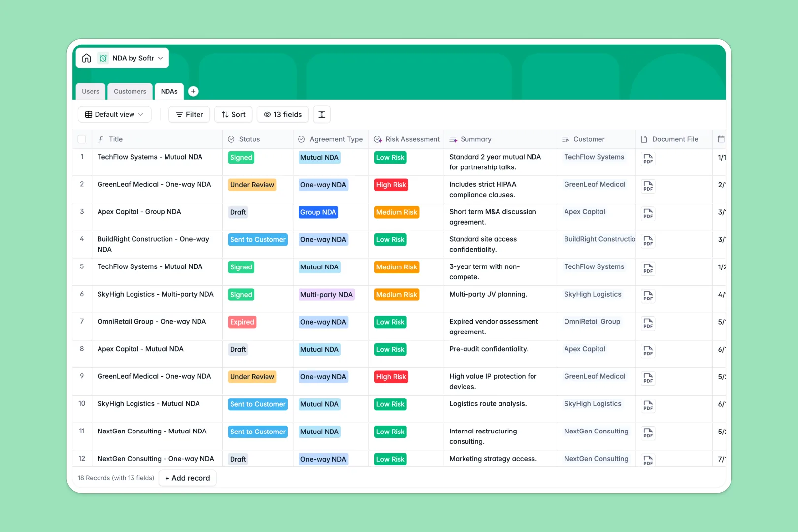This screenshot has height=532, width=798.
Task: Toggle field visibility via 13 fields button
Action: pos(283,114)
